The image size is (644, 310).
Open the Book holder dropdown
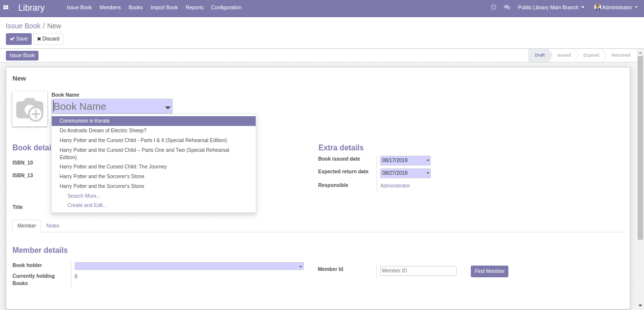189,266
